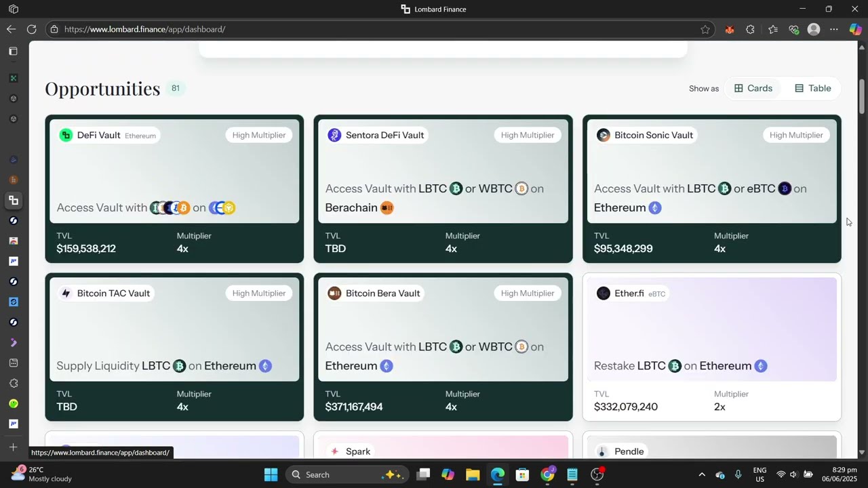Open File Explorer from the taskbar

[473, 474]
